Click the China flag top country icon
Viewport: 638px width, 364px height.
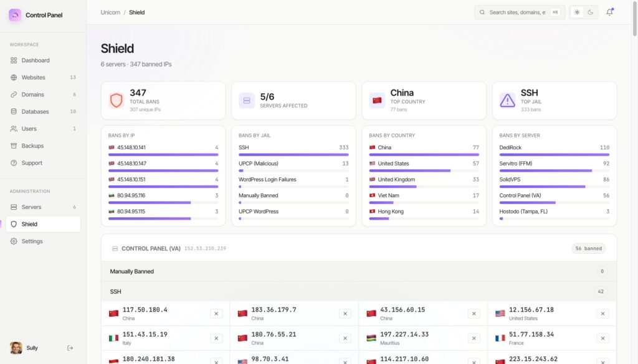click(377, 100)
